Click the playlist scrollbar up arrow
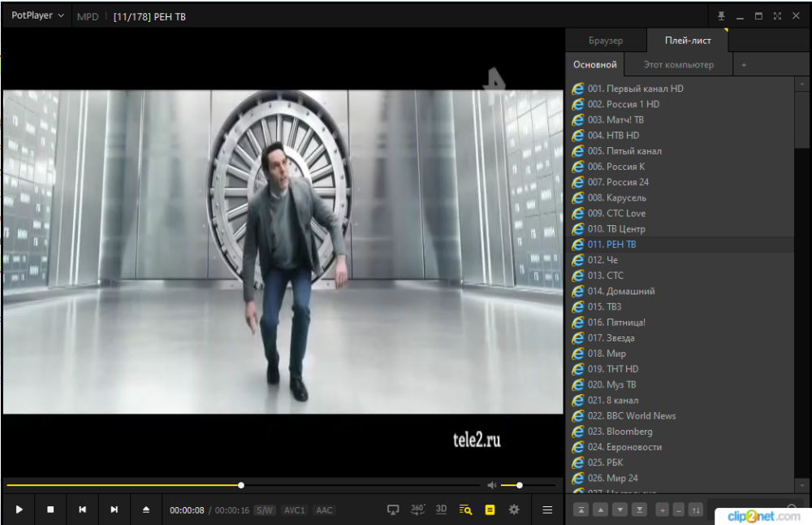The width and height of the screenshot is (812, 525). 802,84
